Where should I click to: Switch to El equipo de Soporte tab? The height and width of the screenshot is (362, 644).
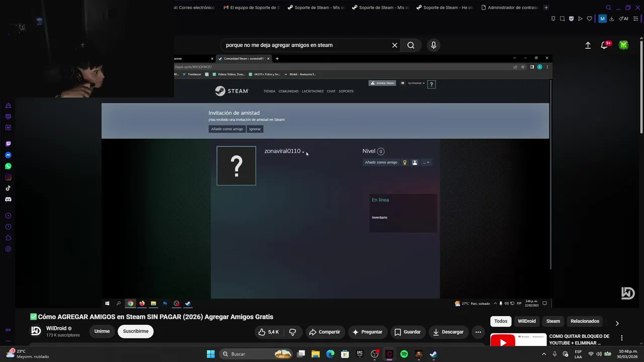tap(252, 8)
